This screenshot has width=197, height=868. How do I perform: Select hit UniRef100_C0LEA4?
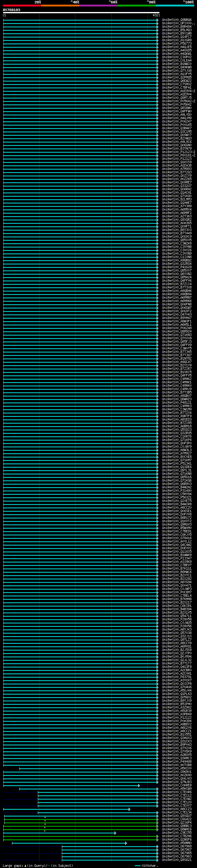(177, 61)
